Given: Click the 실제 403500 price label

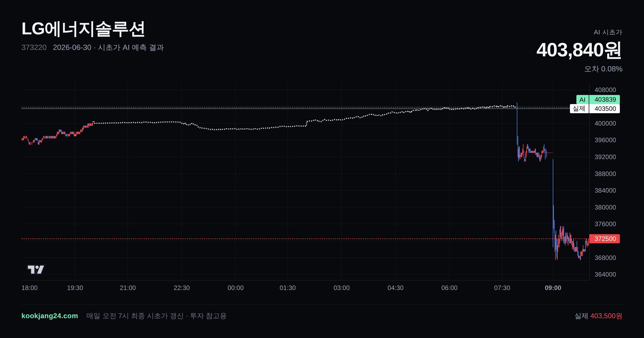Looking at the screenshot, I should tap(595, 109).
